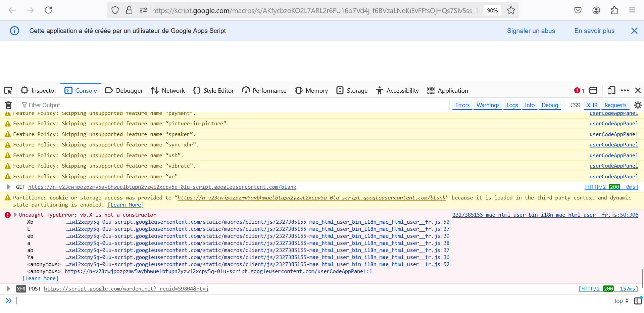Image resolution: width=644 pixels, height=313 pixels.
Task: Open the browser extensions puzzle icon
Action: (614, 10)
